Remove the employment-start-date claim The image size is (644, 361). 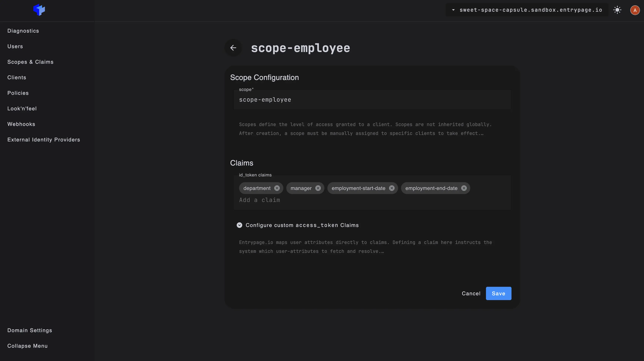(392, 188)
